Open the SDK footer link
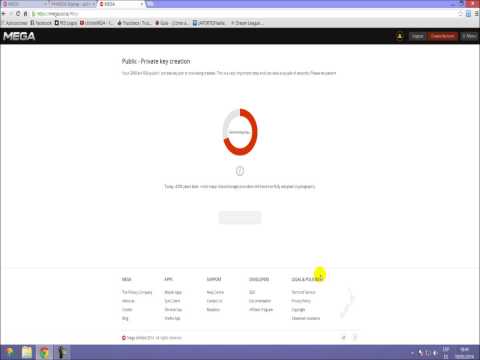The width and height of the screenshot is (480, 360). [252, 292]
